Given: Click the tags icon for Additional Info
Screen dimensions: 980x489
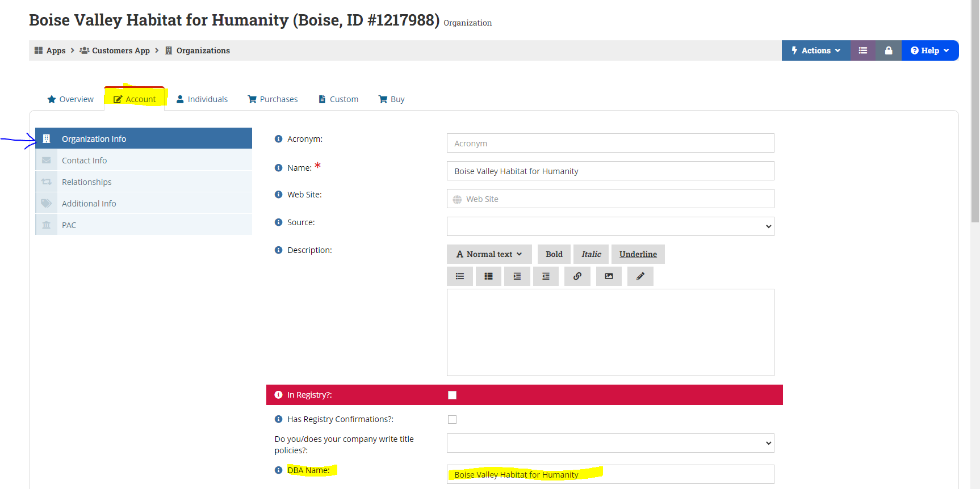Looking at the screenshot, I should [47, 204].
